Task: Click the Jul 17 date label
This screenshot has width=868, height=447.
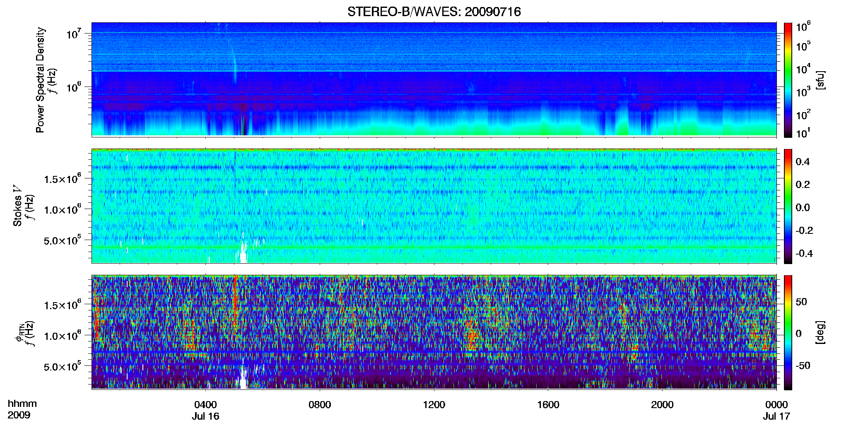Action: click(x=776, y=416)
